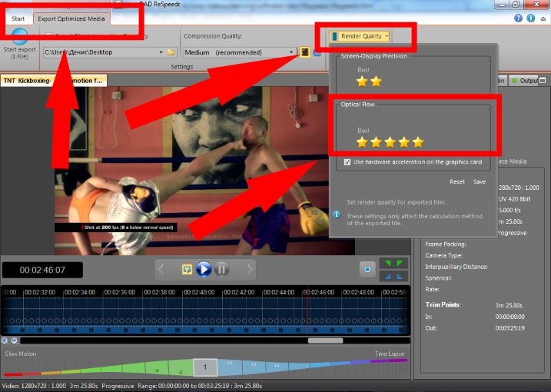Toggle the blue record marker button
The width and height of the screenshot is (551, 392).
coord(368,270)
